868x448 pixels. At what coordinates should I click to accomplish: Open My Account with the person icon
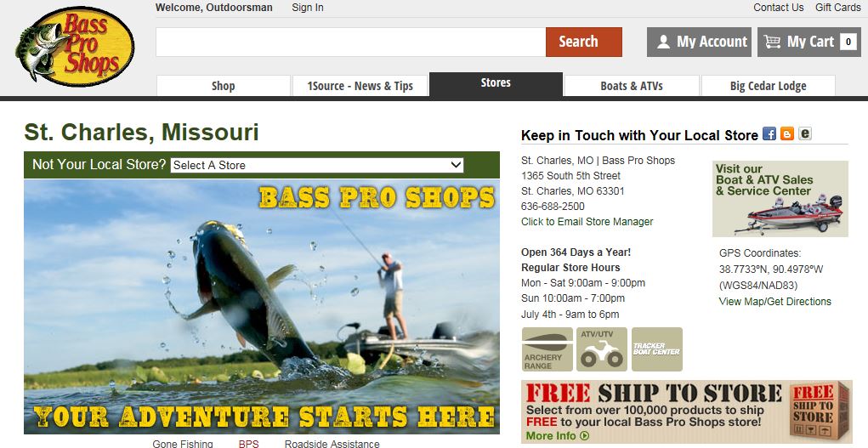(x=699, y=43)
